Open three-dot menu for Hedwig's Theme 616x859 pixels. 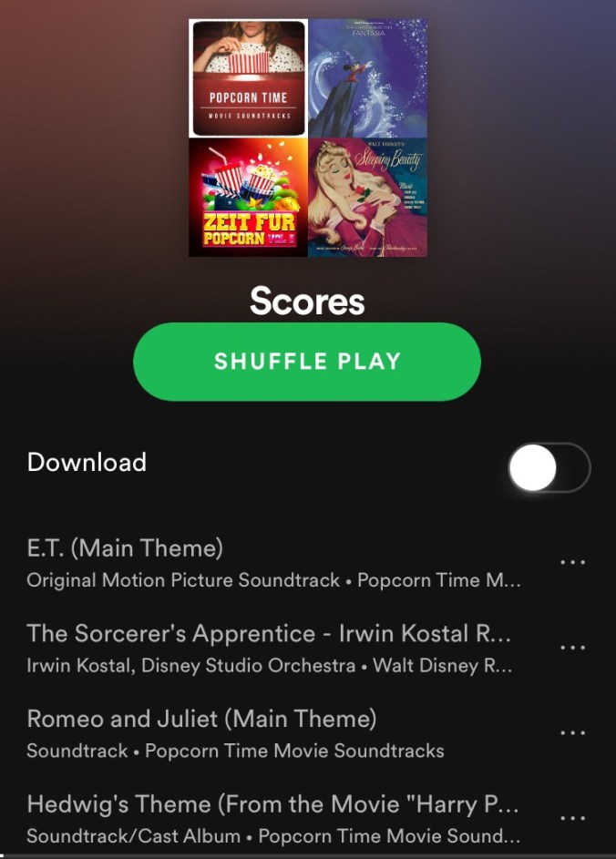572,818
